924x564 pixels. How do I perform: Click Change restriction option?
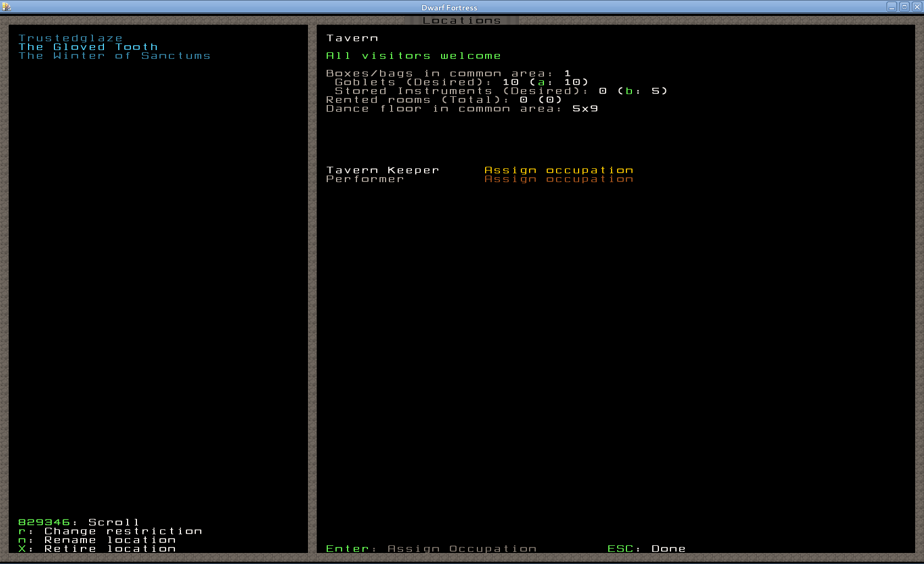click(x=110, y=532)
